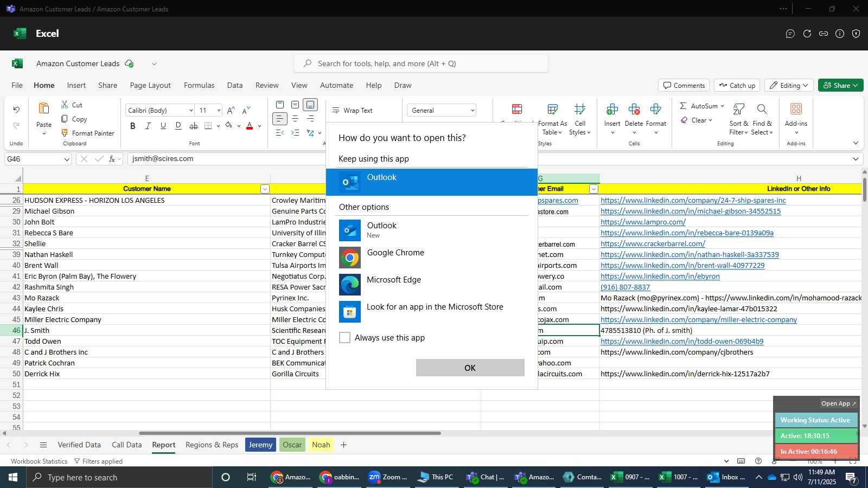Open the Data ribbon tab

point(235,85)
